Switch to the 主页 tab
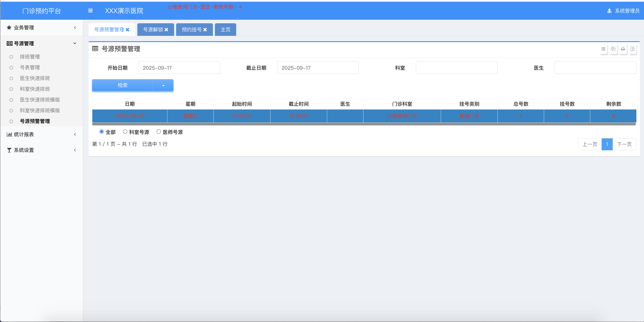 225,30
